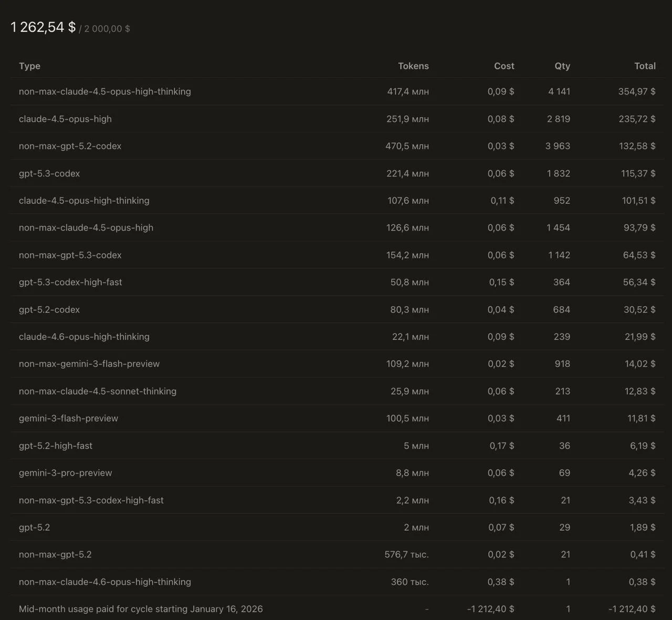
Task: Select the non-max-claude-4.5-sonnet-thinking row label
Action: coord(98,391)
